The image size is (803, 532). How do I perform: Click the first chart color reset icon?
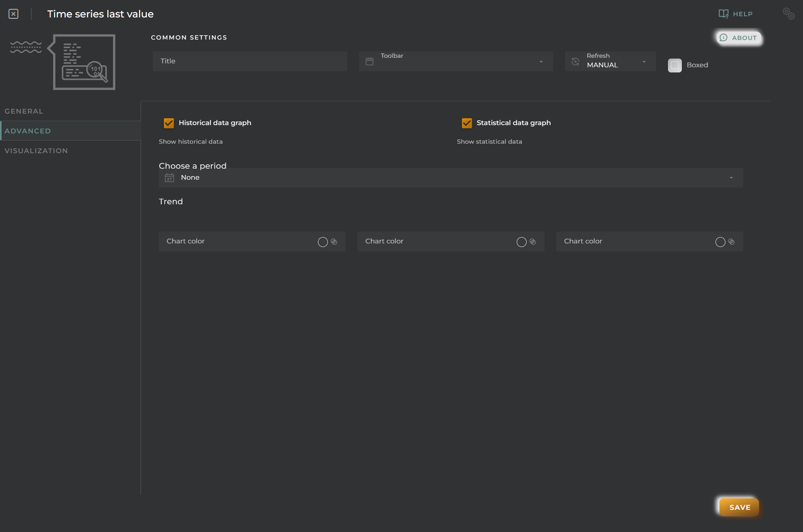[x=334, y=241]
